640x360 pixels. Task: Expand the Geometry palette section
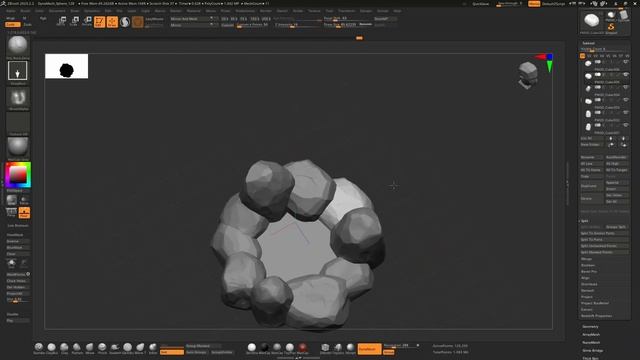click(x=590, y=327)
